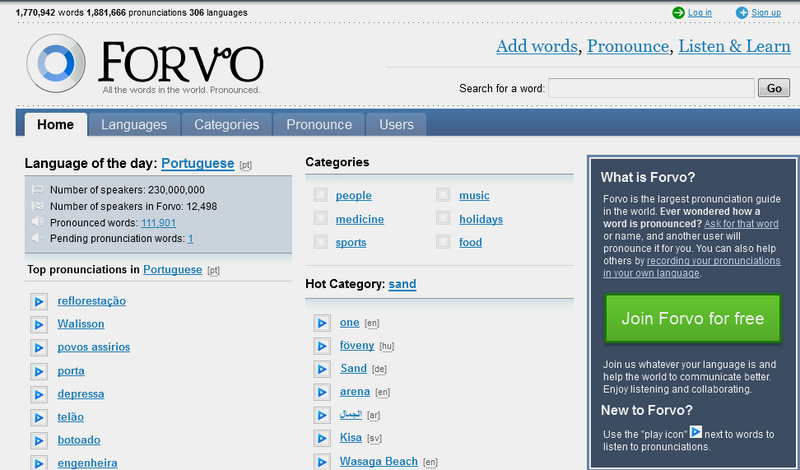The image size is (800, 470).
Task: Play pronunciation of föveny [hu]
Action: pos(322,347)
